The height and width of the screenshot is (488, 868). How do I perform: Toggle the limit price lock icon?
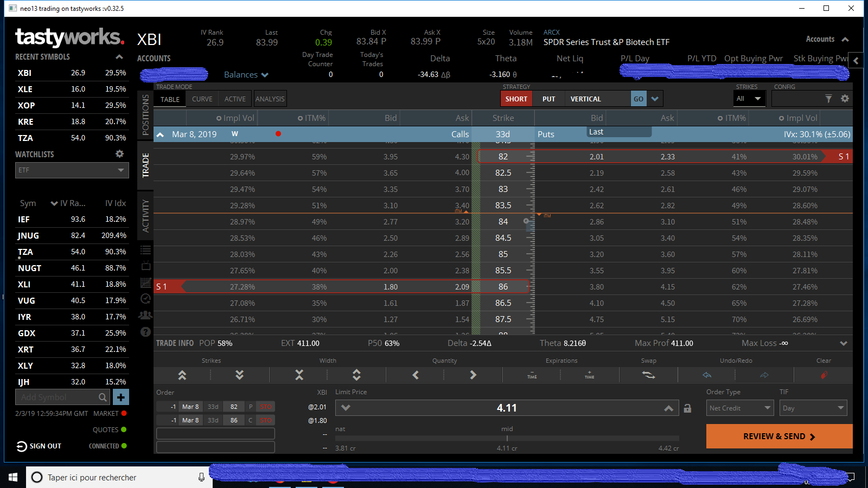pos(687,408)
